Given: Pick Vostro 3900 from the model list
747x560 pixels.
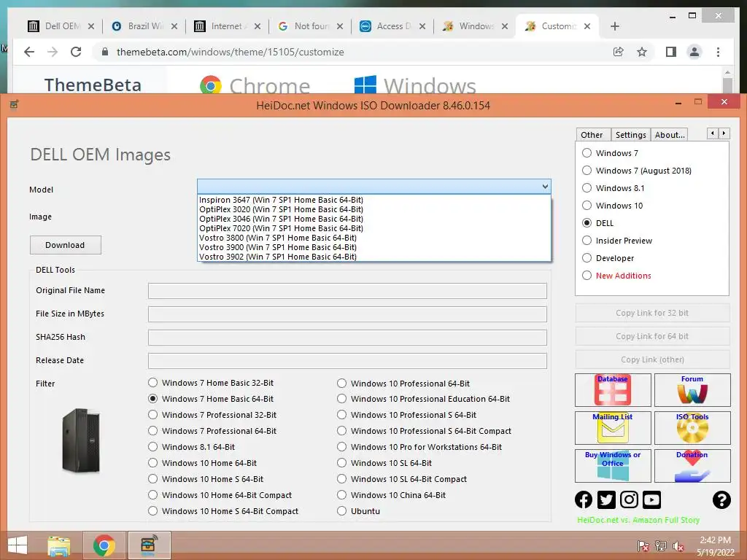Looking at the screenshot, I should [374, 248].
